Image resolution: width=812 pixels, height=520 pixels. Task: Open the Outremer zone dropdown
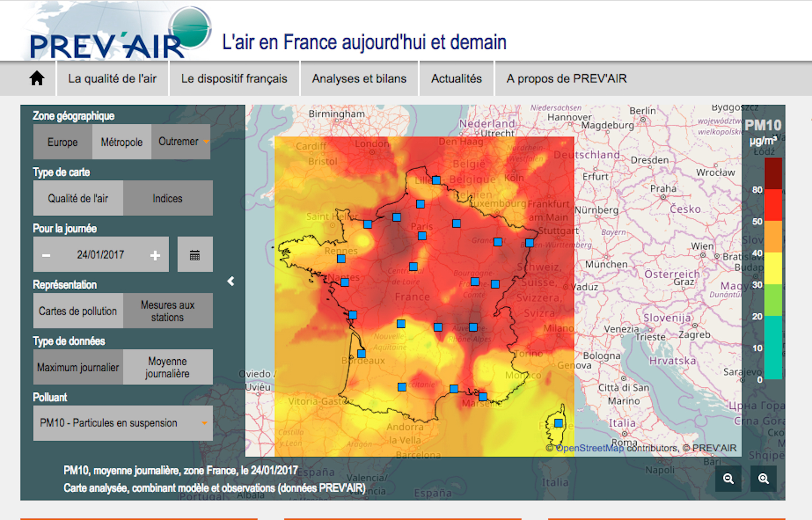tap(181, 142)
